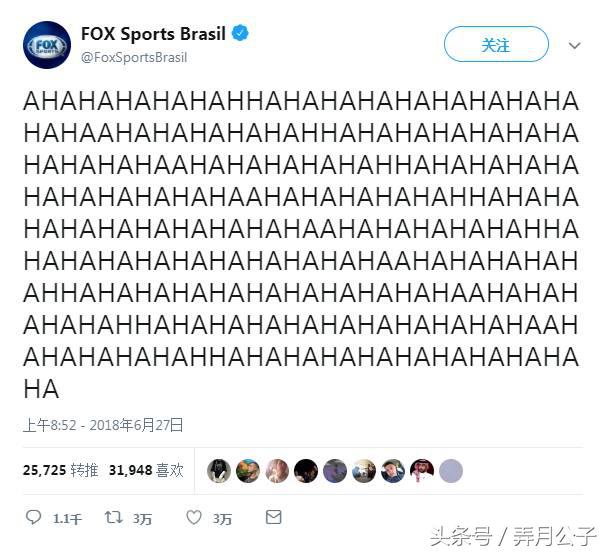
Task: Click the 3万 count beside retweet icon
Action: pyautogui.click(x=142, y=519)
